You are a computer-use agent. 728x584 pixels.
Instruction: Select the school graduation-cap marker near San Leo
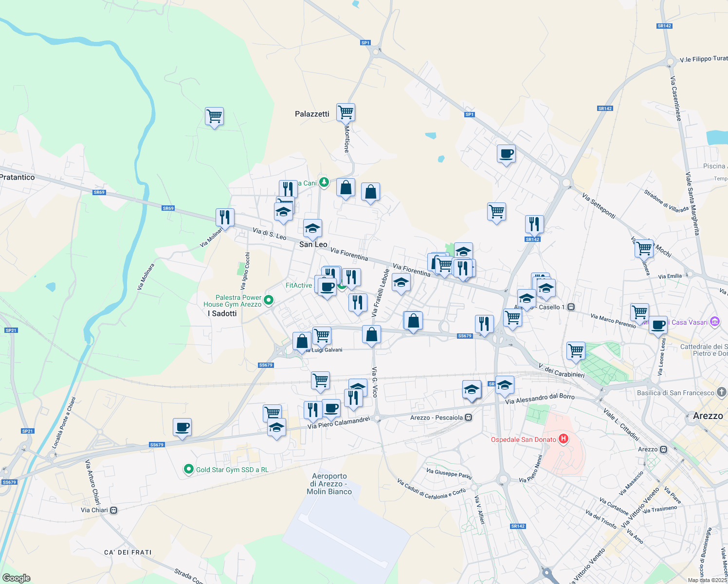312,228
